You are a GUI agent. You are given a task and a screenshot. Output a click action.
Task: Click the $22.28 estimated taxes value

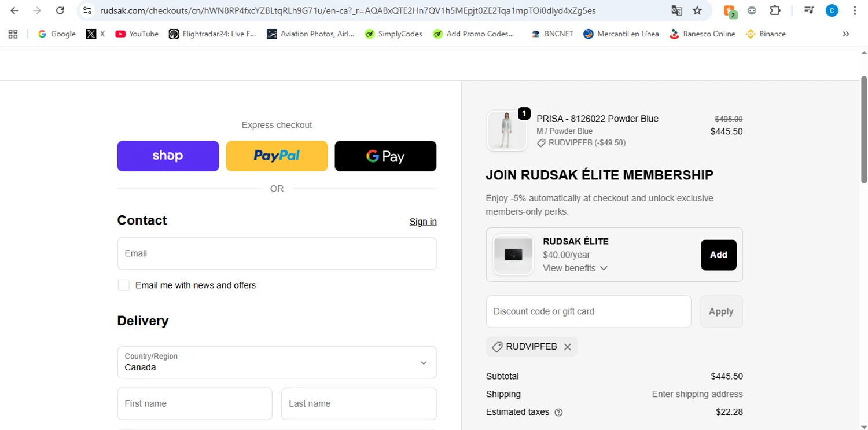[x=729, y=412]
